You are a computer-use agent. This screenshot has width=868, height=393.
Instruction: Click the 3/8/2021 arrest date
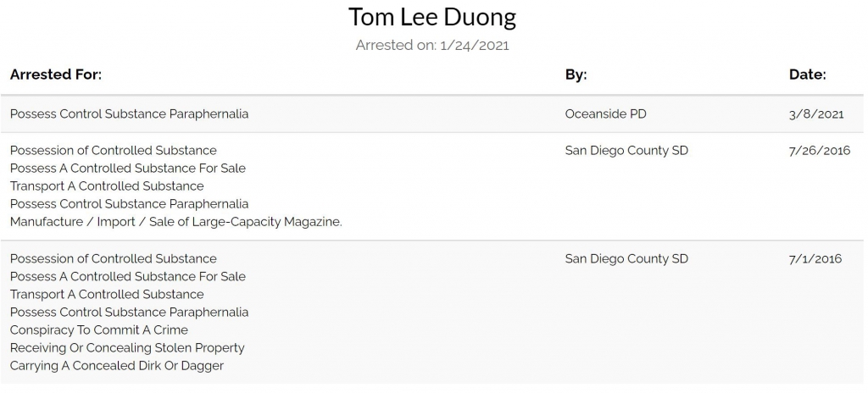click(815, 113)
